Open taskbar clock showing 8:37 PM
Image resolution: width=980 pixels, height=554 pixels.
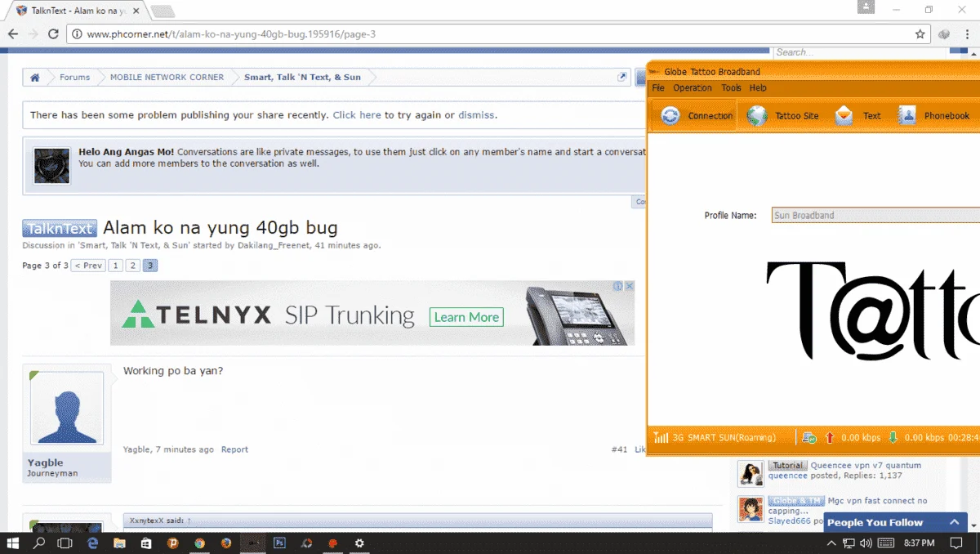(x=920, y=543)
